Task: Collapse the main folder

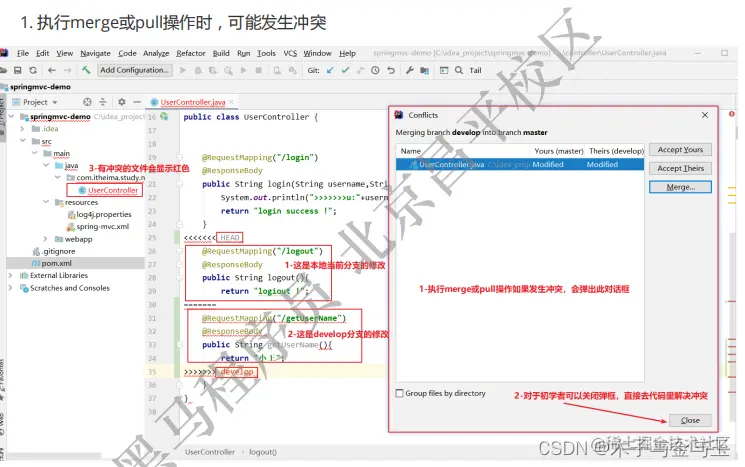Action: [34, 153]
